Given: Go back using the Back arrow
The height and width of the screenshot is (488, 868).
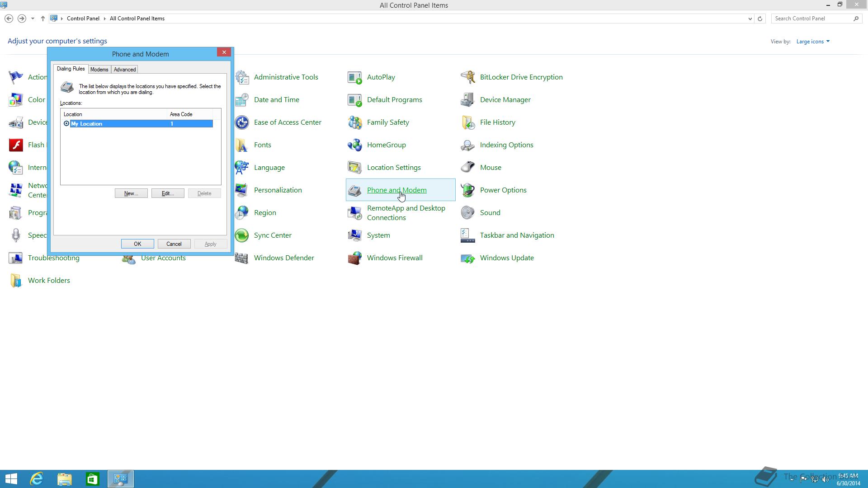Looking at the screenshot, I should (x=9, y=19).
